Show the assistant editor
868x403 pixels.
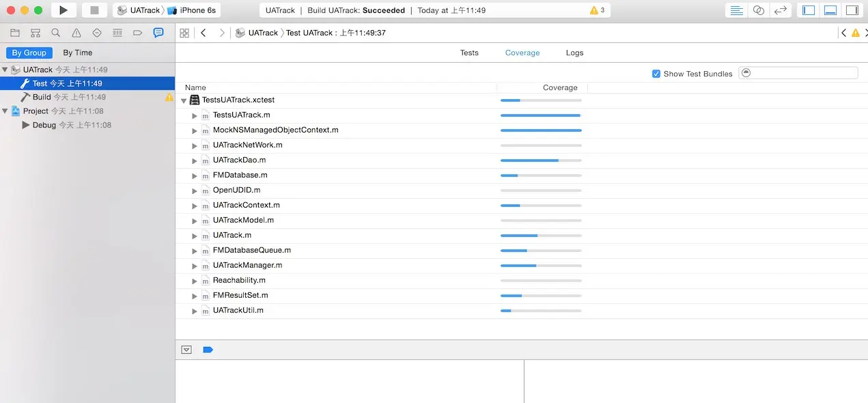(x=759, y=10)
